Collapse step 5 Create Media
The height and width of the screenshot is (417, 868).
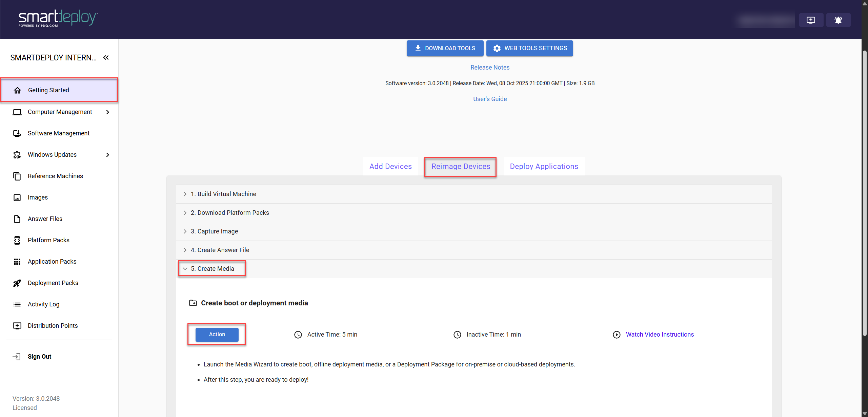click(212, 269)
